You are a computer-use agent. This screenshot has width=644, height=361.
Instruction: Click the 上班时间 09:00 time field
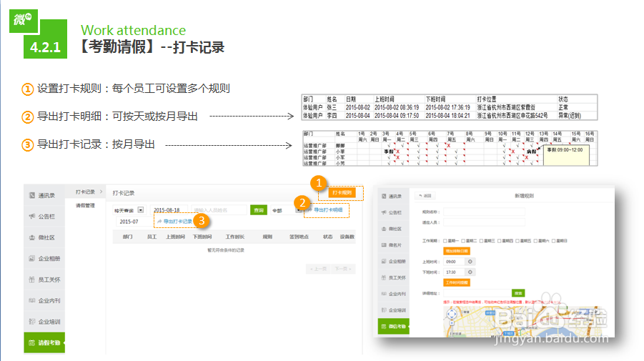pos(455,262)
